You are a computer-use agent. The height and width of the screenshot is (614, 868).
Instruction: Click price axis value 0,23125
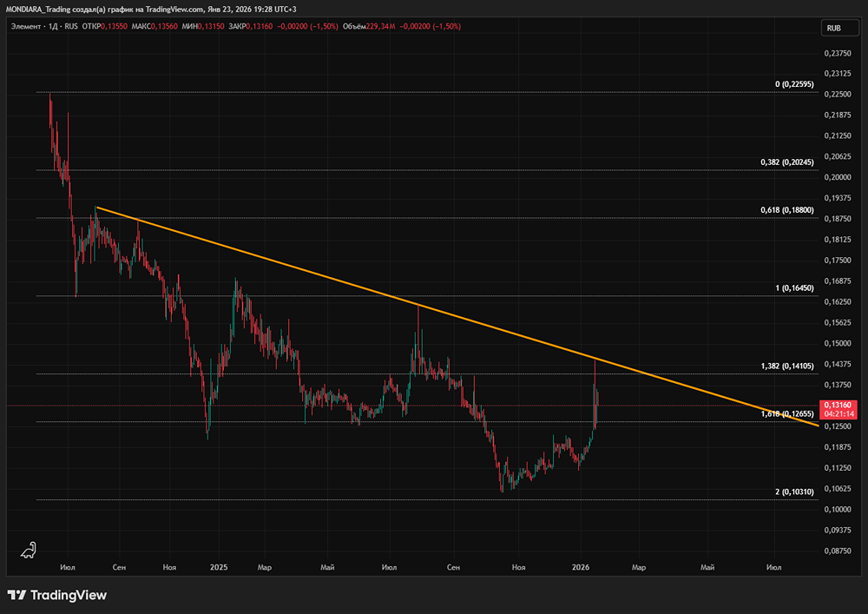(x=838, y=73)
